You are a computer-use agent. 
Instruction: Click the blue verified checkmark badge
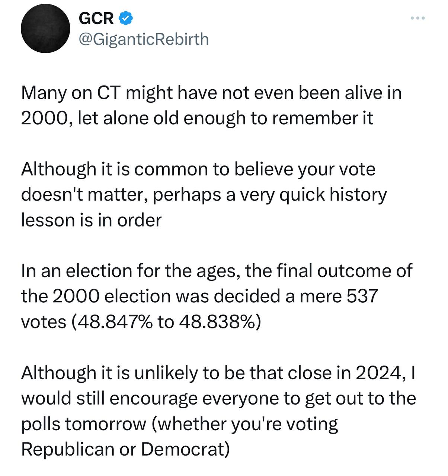[126, 18]
